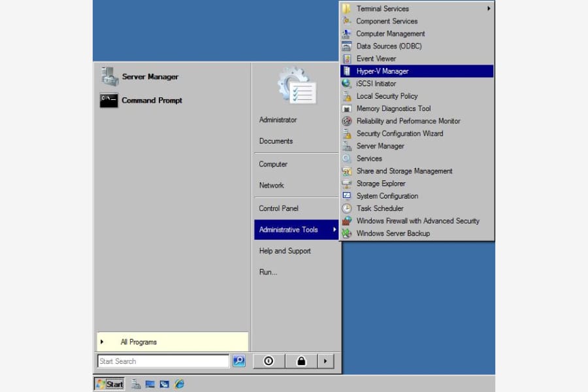Click the iSCSI Initiator globe icon
This screenshot has height=392, width=588.
coord(347,84)
